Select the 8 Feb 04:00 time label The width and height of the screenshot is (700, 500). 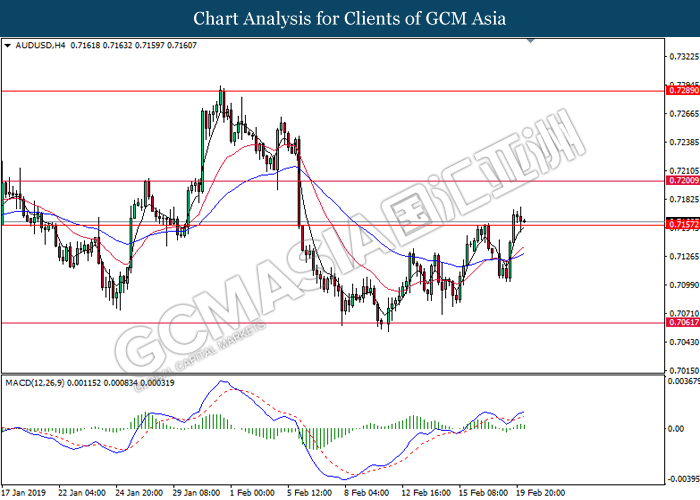pos(368,493)
